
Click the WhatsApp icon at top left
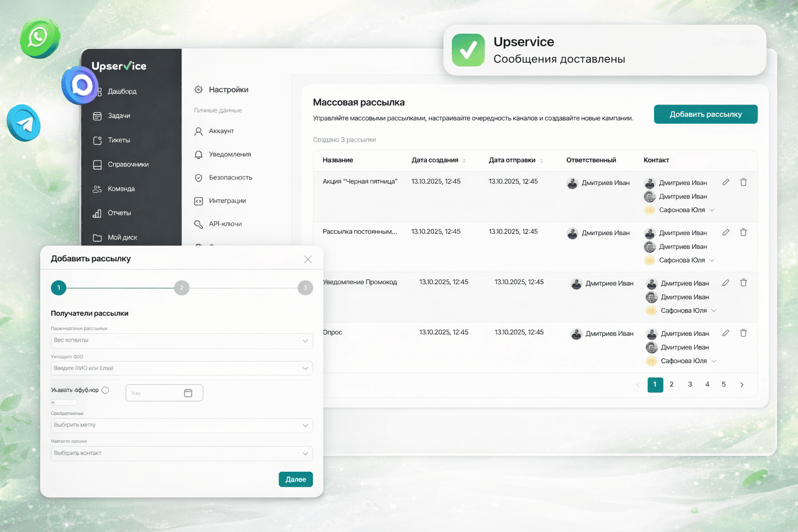tap(39, 37)
